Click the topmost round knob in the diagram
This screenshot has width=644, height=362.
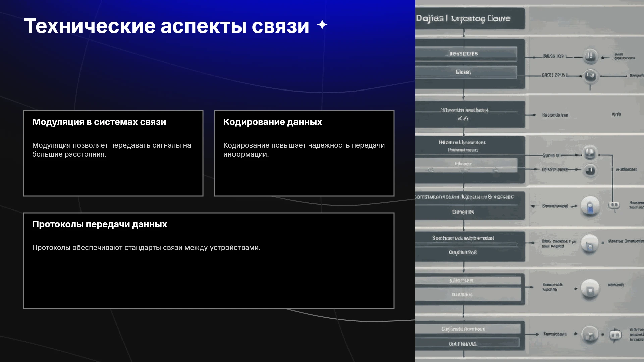590,56
